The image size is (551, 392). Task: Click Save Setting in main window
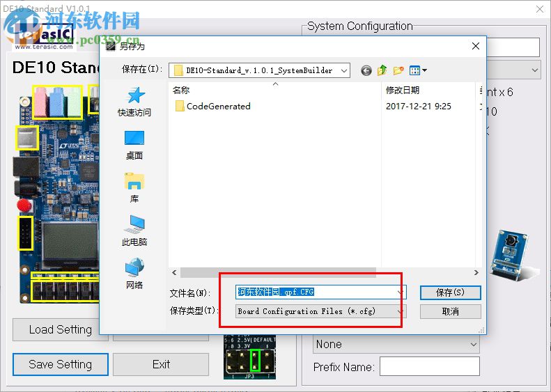click(61, 364)
